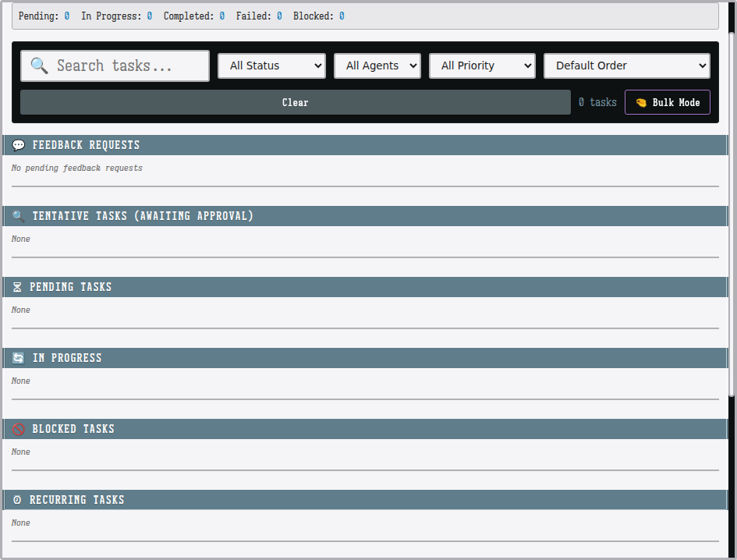Viewport: 737px width, 560px height.
Task: Click the pointing hand icon on Bulk Mode button
Action: click(x=641, y=101)
